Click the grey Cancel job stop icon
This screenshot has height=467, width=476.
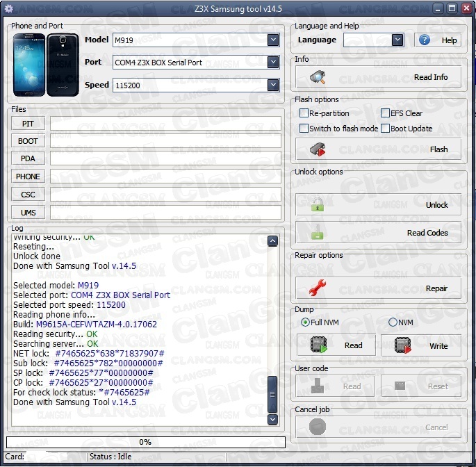[318, 427]
